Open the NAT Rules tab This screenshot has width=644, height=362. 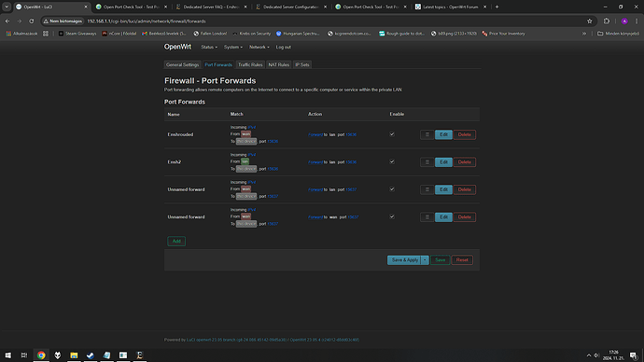point(278,65)
